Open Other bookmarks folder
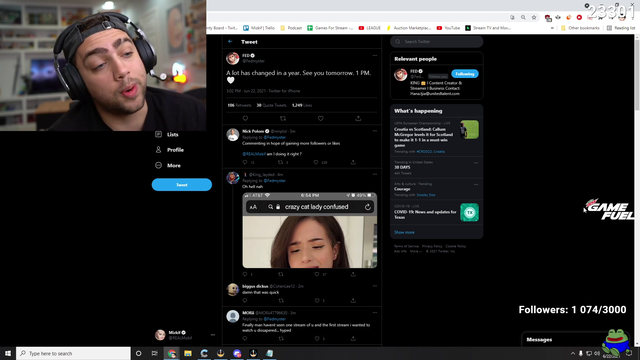 pyautogui.click(x=580, y=28)
